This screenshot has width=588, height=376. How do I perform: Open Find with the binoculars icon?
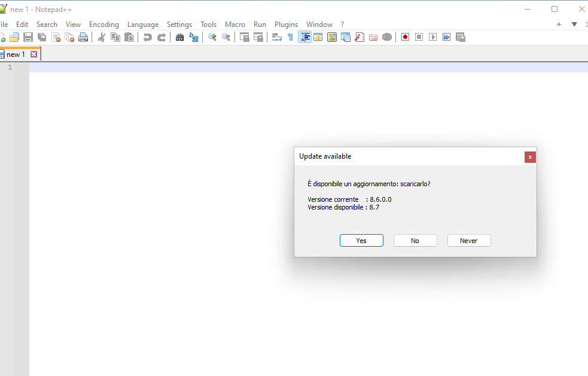[180, 37]
